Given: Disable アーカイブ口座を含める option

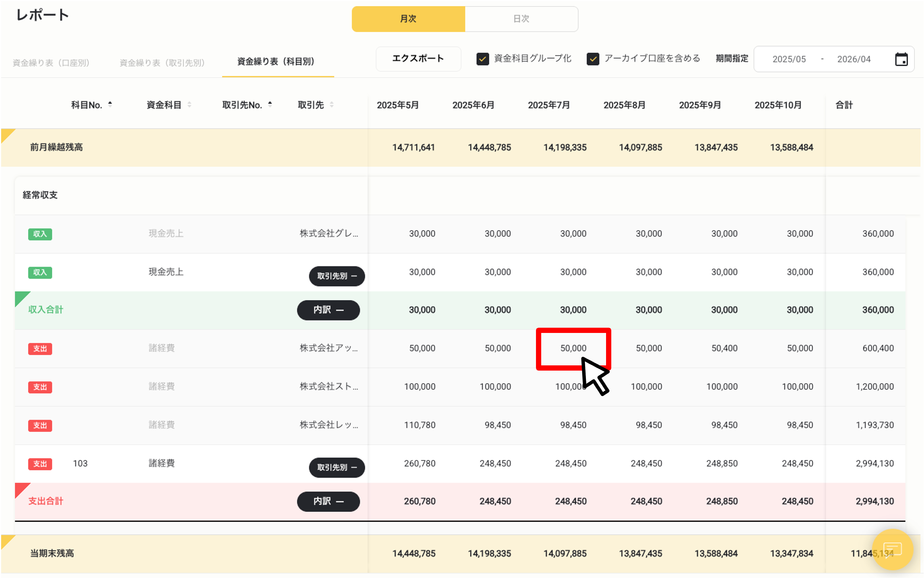Looking at the screenshot, I should point(593,59).
